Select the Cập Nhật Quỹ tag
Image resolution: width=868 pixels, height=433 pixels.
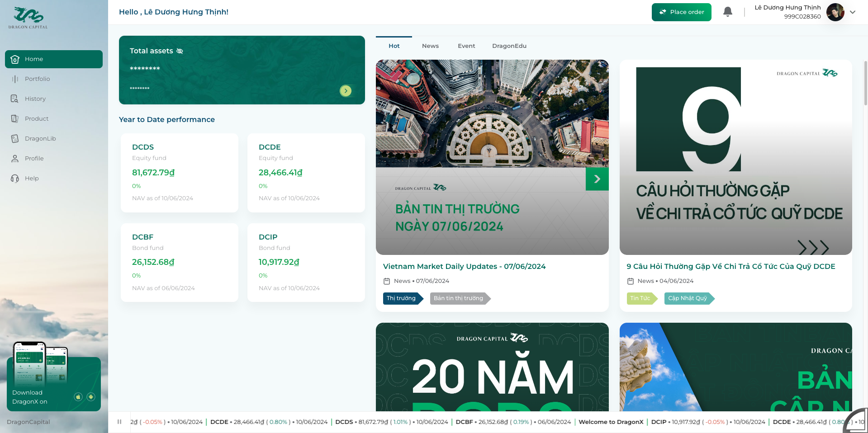[x=689, y=298]
